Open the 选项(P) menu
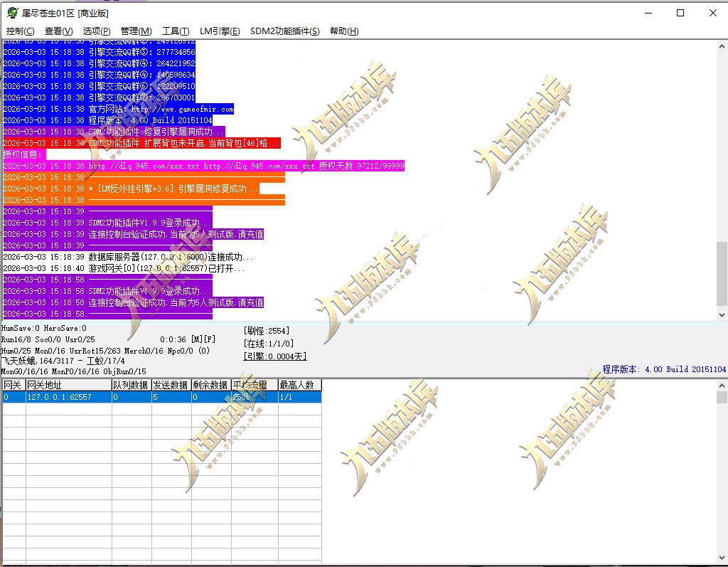 (97, 31)
